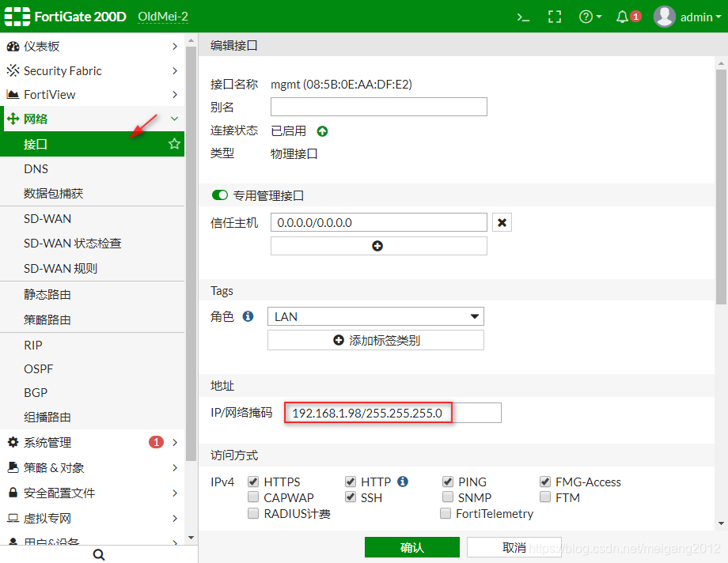
Task: Click the IP/网络掩码 address field
Action: (x=392, y=413)
